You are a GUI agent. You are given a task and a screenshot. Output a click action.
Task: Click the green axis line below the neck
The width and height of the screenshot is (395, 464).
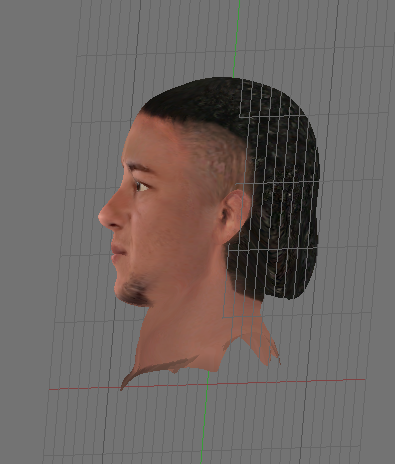pyautogui.click(x=204, y=420)
